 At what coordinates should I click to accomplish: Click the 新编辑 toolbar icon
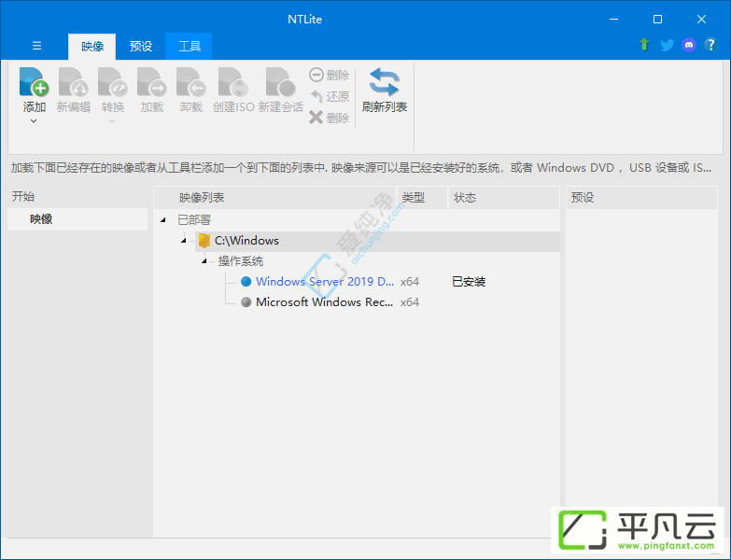tap(73, 82)
